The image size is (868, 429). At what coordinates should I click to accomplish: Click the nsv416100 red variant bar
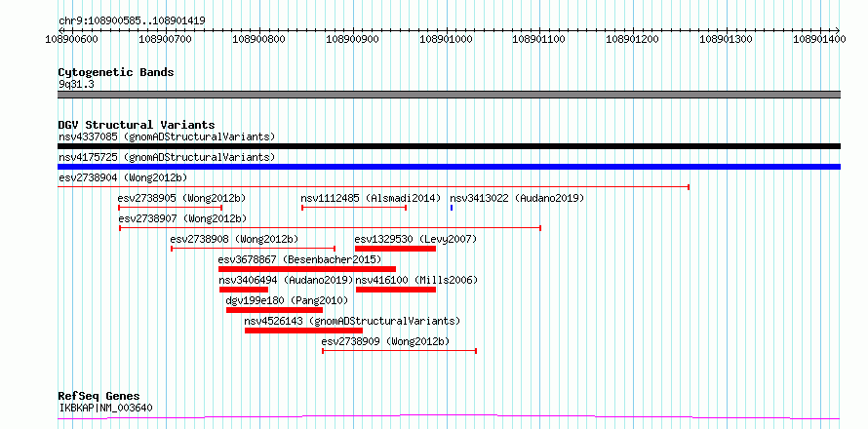tap(396, 290)
